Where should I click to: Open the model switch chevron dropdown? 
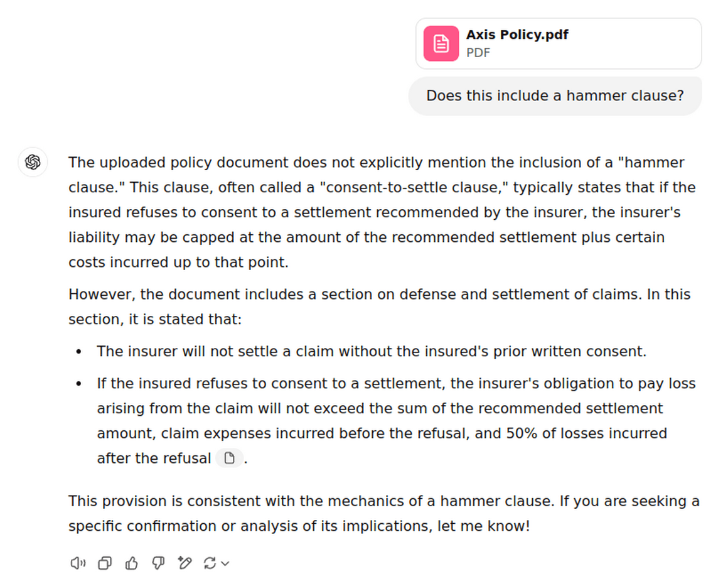[225, 564]
